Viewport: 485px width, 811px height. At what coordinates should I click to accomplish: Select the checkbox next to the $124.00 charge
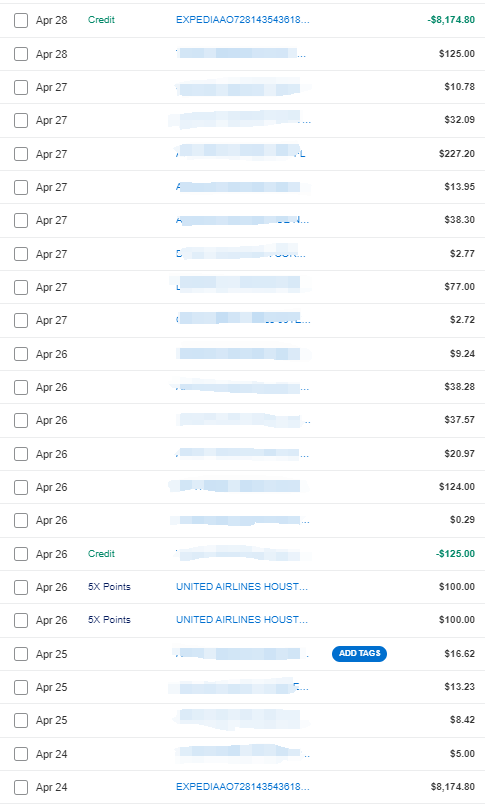[x=21, y=487]
